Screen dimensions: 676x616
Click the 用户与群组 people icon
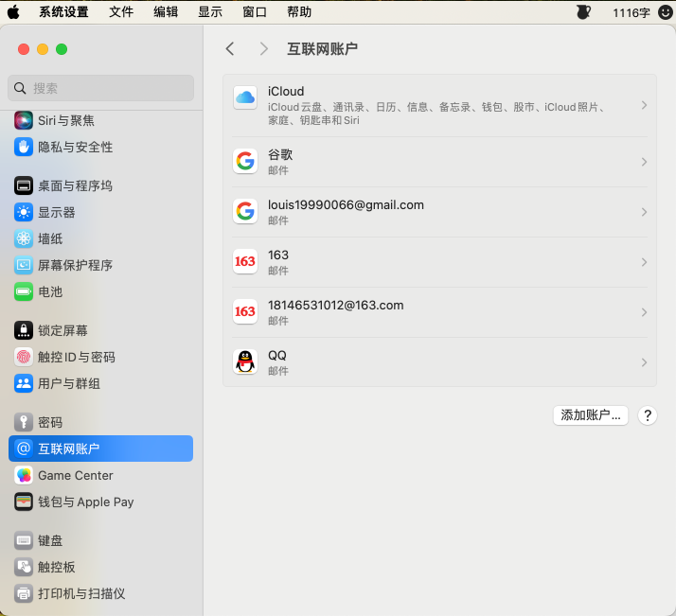click(x=24, y=383)
